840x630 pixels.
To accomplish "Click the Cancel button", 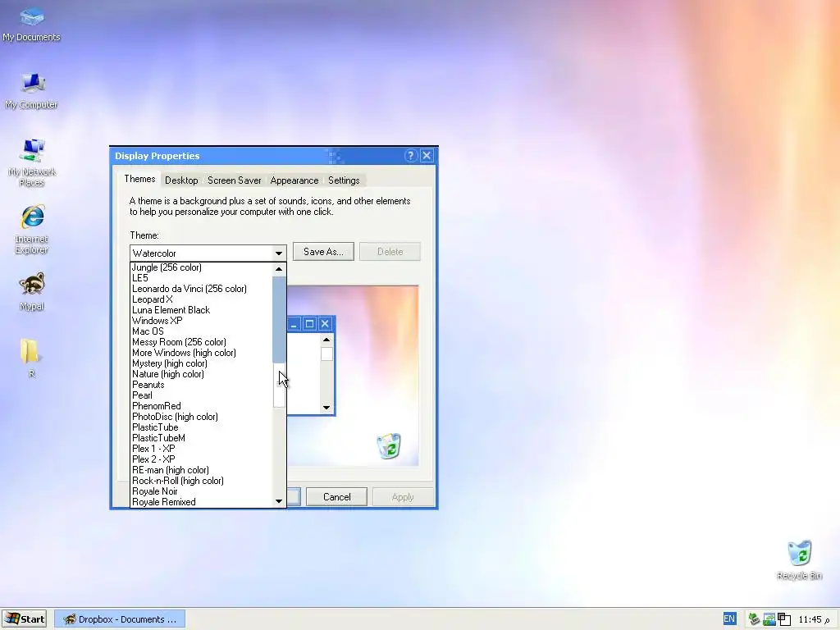I will click(x=337, y=497).
